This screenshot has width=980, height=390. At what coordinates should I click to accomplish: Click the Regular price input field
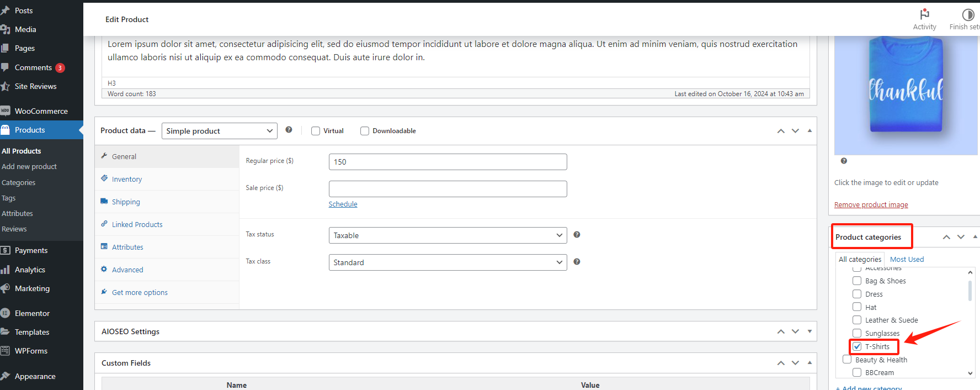[x=448, y=162]
